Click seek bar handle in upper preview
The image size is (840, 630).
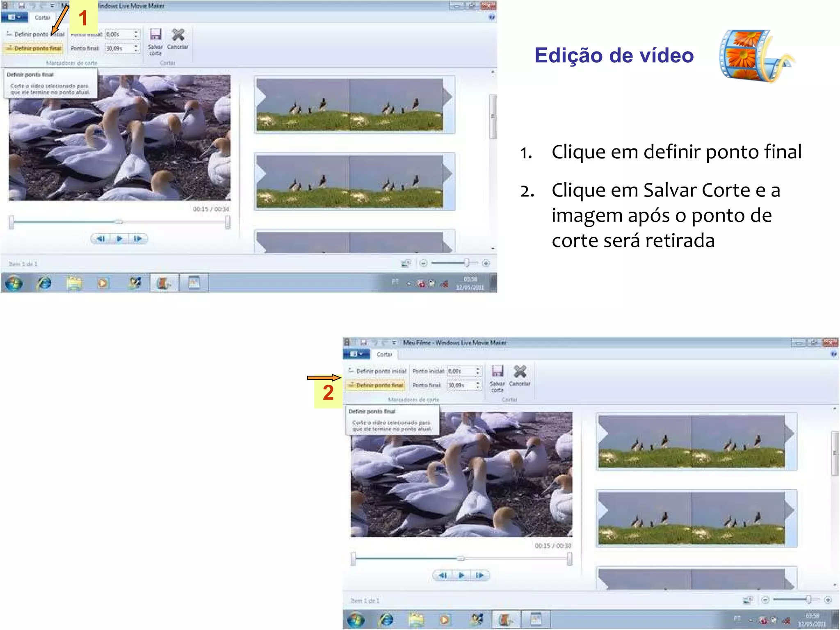(119, 222)
